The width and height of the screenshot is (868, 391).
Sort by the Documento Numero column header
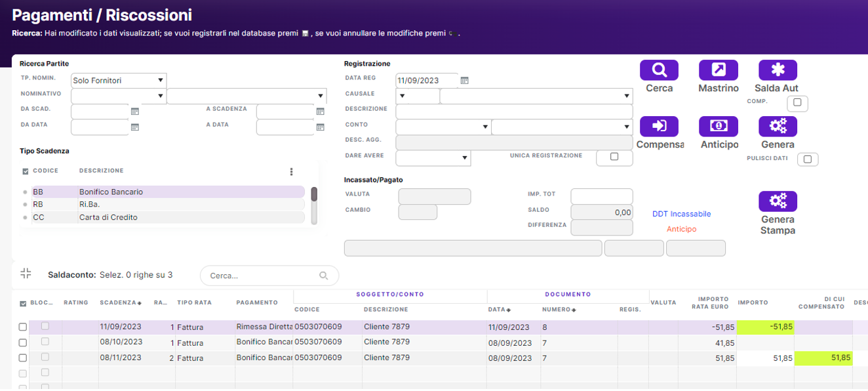tap(559, 310)
